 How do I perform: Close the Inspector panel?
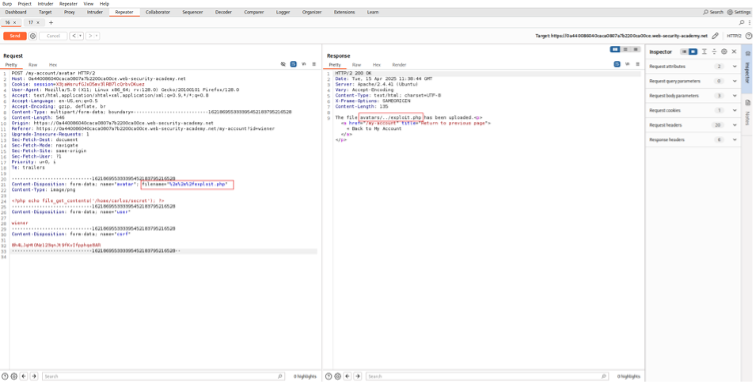point(734,52)
